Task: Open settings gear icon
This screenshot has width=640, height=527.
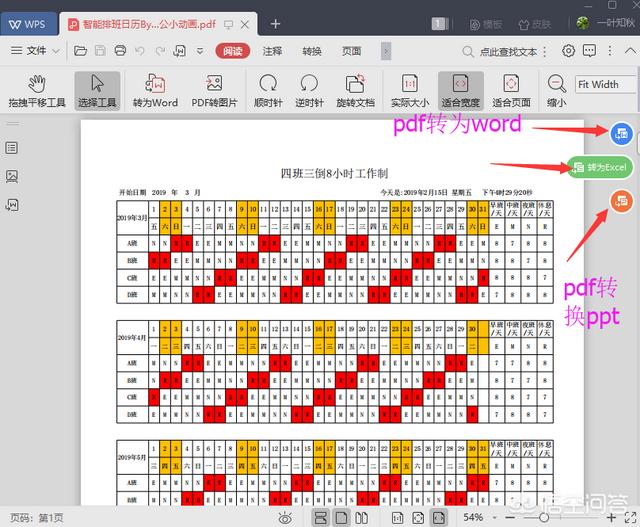Action: click(568, 51)
